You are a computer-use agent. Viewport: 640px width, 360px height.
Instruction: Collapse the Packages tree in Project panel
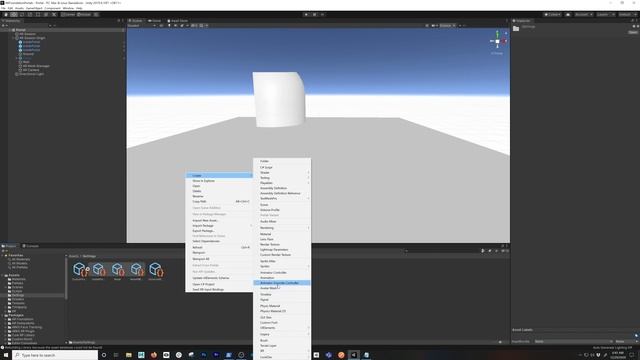click(2, 315)
